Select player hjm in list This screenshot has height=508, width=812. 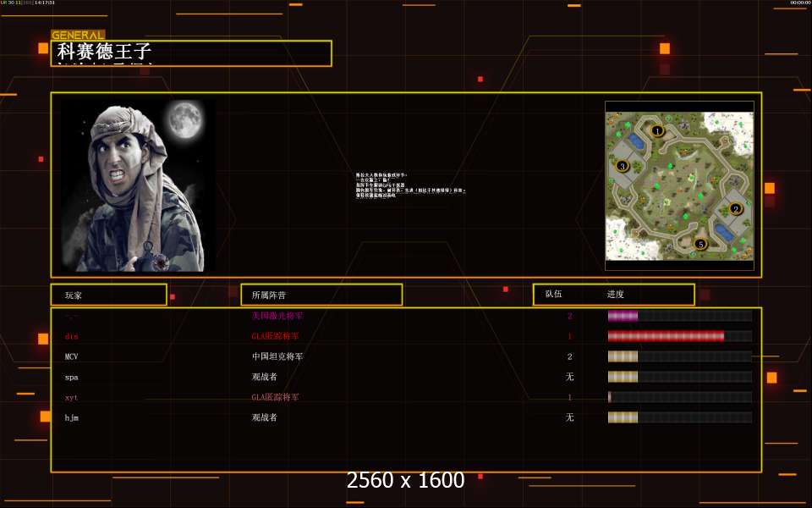[71, 417]
